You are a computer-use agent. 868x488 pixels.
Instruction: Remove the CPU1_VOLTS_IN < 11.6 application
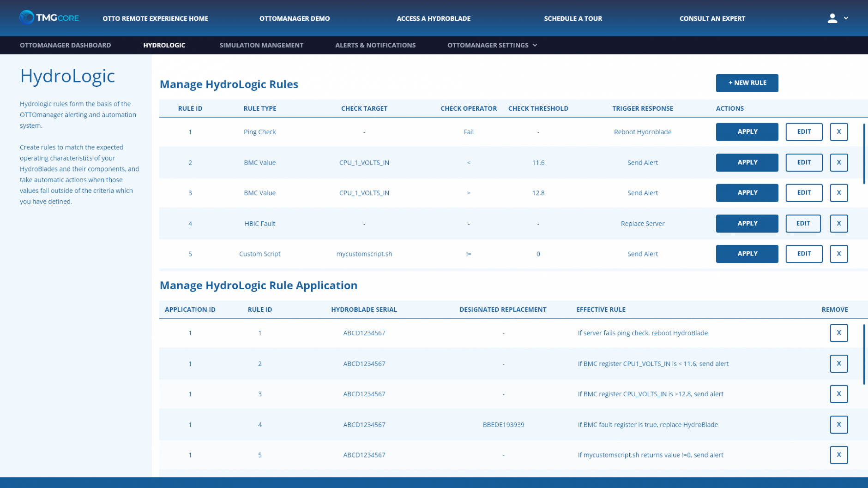[839, 363]
